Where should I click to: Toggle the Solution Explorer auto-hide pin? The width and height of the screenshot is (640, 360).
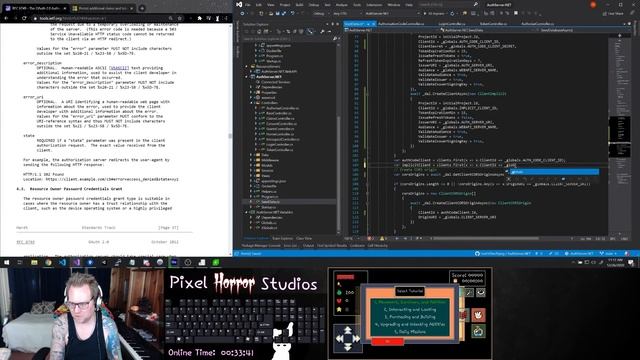[333, 24]
